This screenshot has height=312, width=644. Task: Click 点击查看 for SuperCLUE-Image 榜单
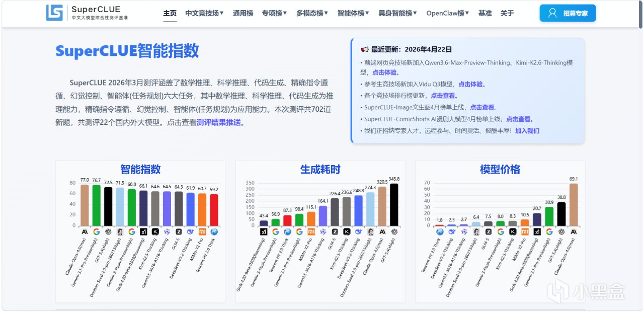[482, 107]
